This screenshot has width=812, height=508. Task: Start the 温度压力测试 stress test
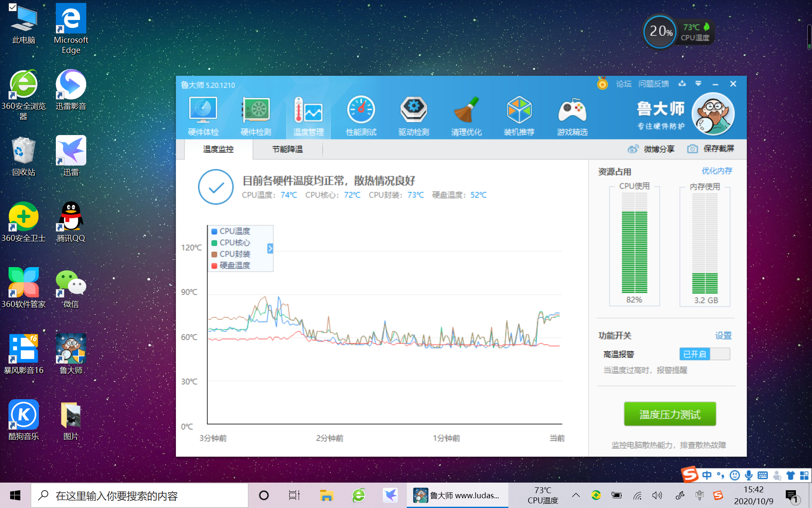pyautogui.click(x=669, y=414)
